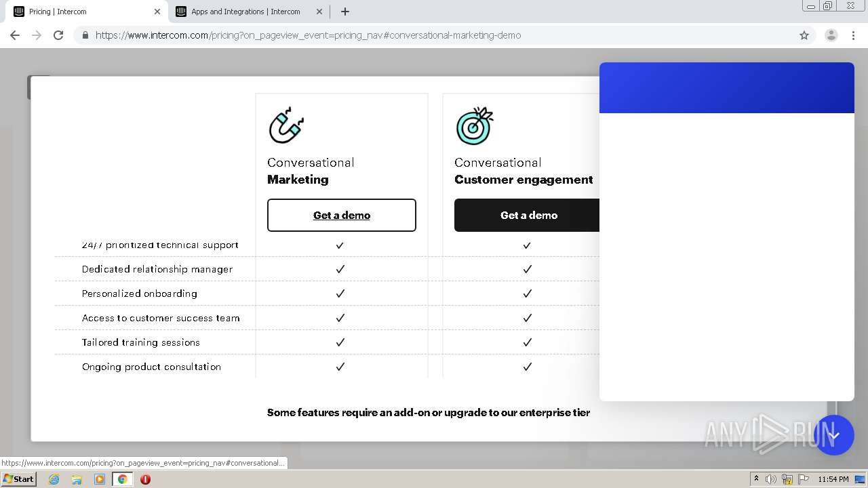Click the blue messenger launcher arrow button
Viewport: 868px width, 488px height.
coord(833,435)
